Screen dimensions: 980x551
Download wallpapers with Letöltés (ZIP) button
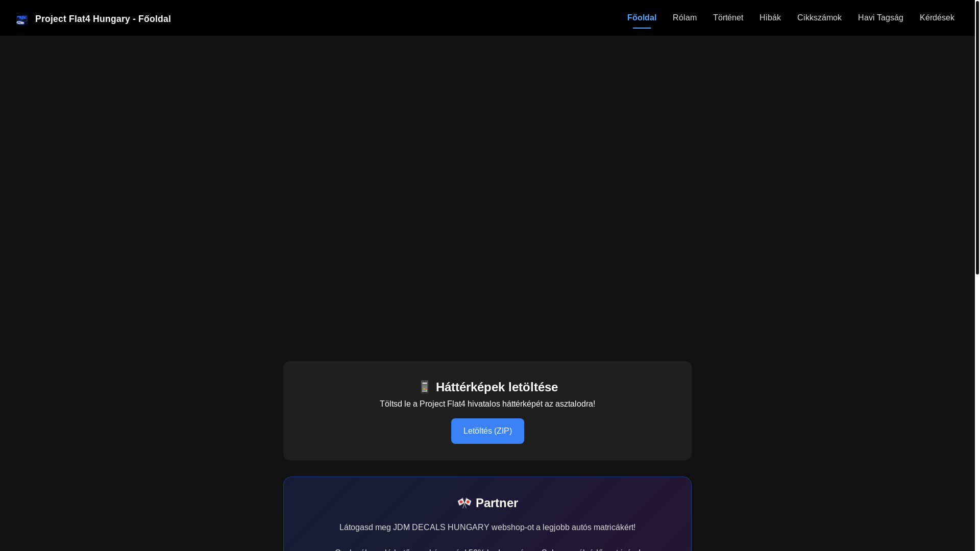pyautogui.click(x=487, y=431)
